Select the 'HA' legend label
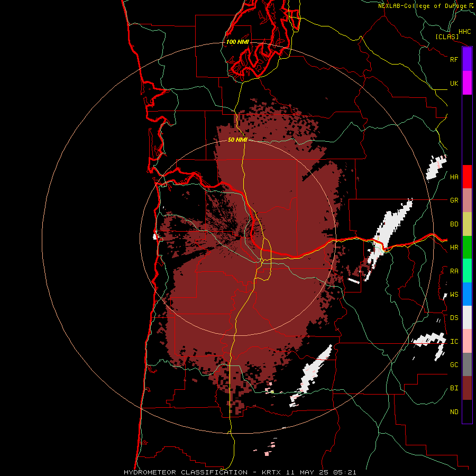Viewport: 476px width, 476px height. [454, 177]
